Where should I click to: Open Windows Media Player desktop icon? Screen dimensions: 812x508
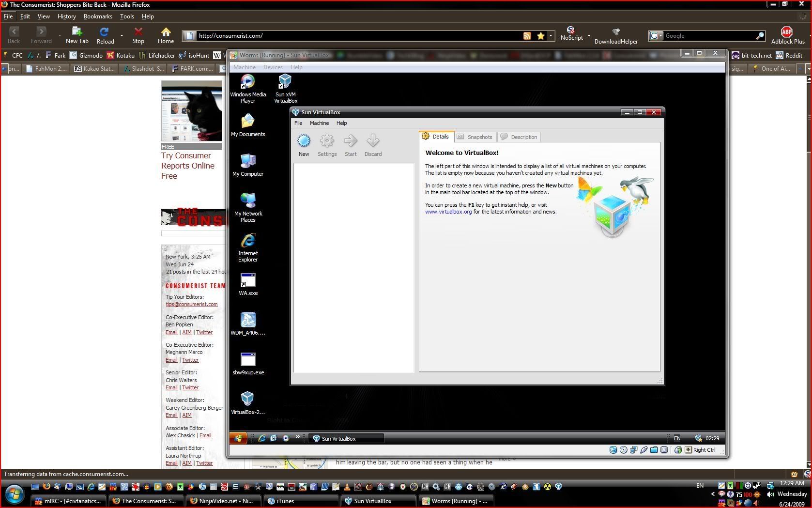click(x=247, y=88)
